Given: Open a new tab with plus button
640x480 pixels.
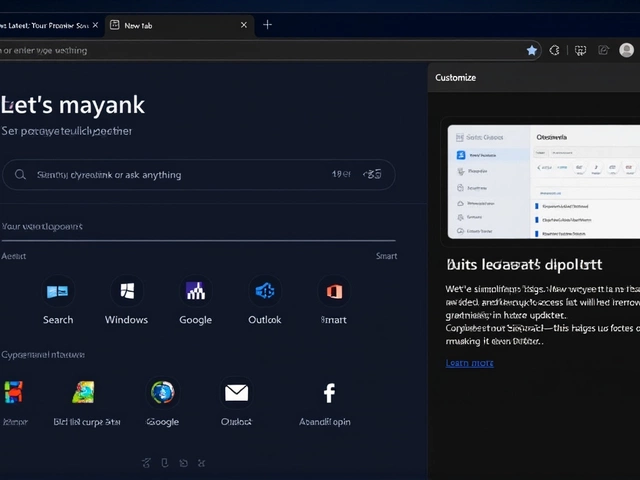Looking at the screenshot, I should [x=267, y=24].
